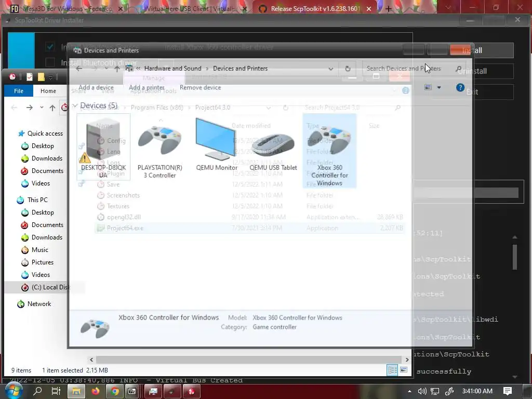Open the Windows Start button
The height and width of the screenshot is (399, 532).
pos(13,391)
